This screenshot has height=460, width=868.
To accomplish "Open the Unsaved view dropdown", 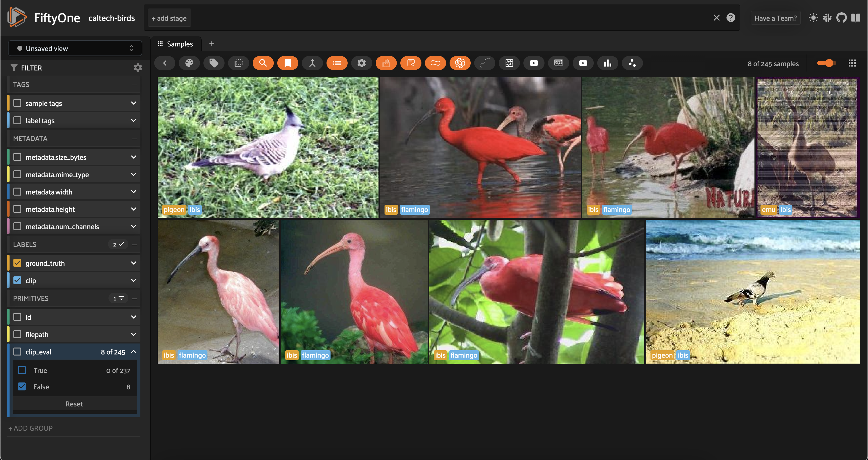I will coord(75,48).
